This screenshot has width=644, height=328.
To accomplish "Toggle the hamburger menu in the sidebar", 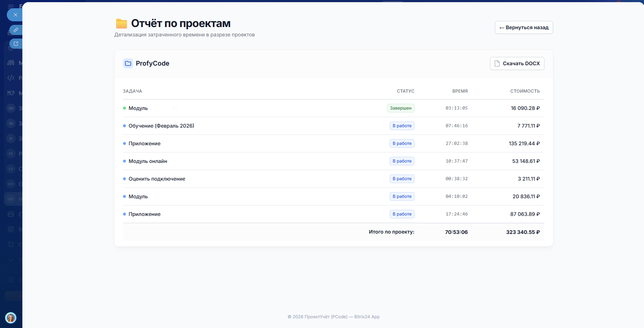I will 11,6.
